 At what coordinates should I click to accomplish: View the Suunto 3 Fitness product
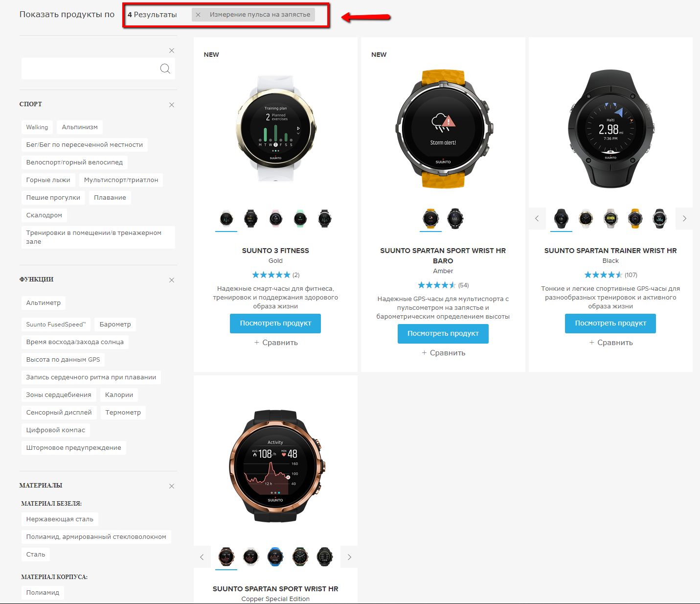(275, 324)
